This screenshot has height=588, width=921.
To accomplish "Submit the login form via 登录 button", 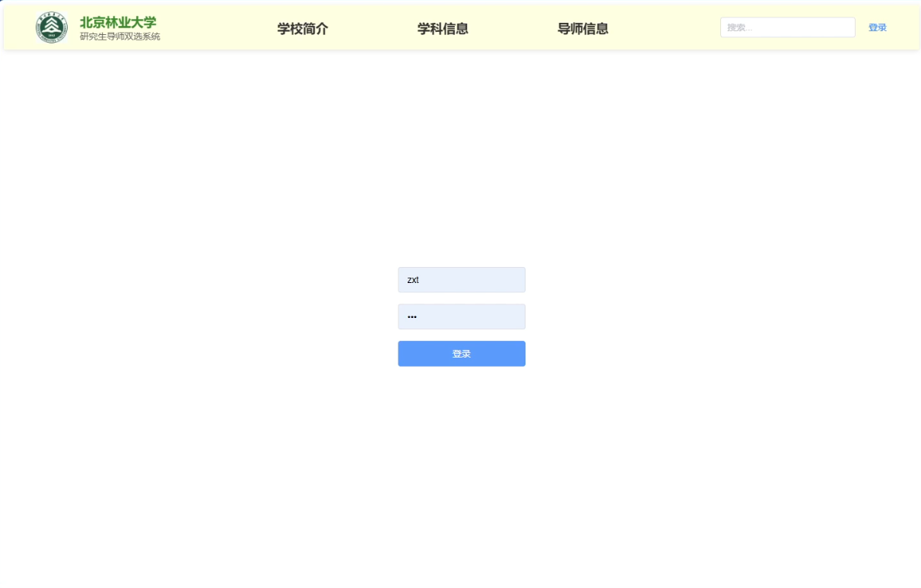I will click(461, 353).
